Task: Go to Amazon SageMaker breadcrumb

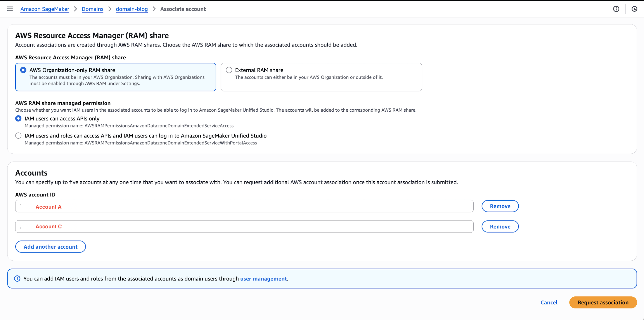Action: (45, 9)
